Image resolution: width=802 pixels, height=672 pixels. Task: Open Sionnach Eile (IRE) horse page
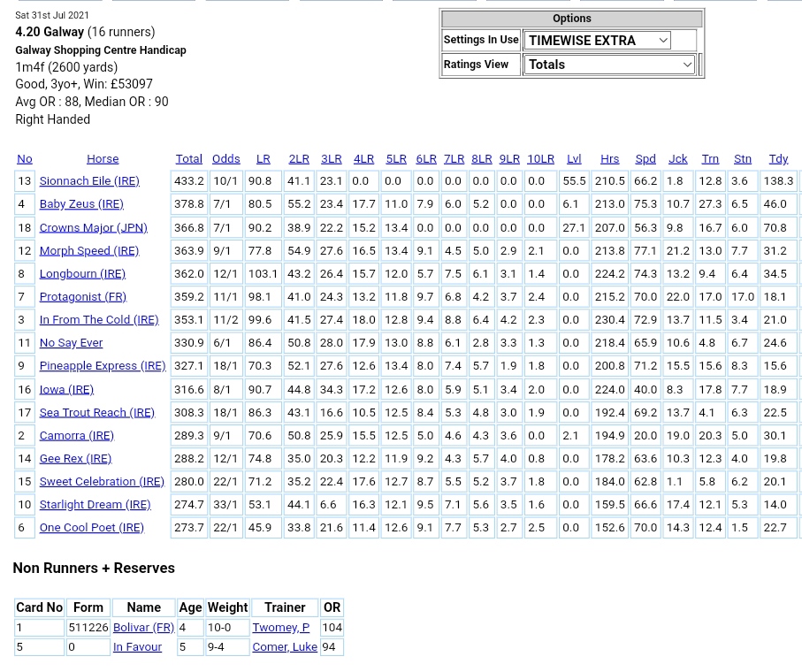click(88, 180)
